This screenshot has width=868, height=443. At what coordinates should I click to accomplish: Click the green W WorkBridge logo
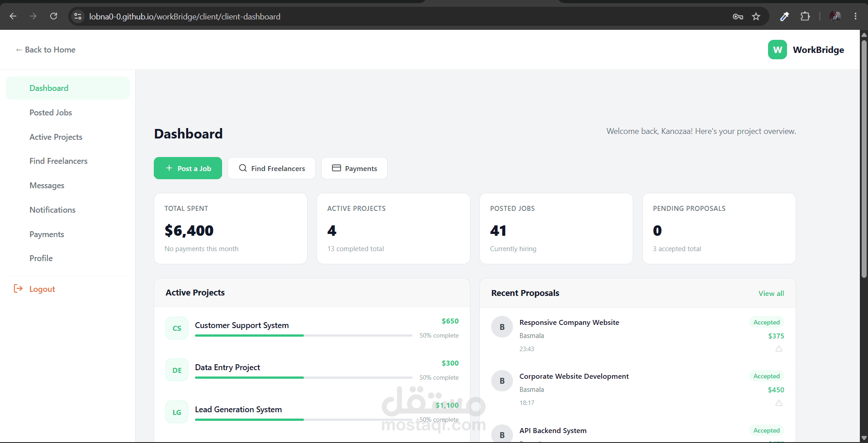coord(777,50)
